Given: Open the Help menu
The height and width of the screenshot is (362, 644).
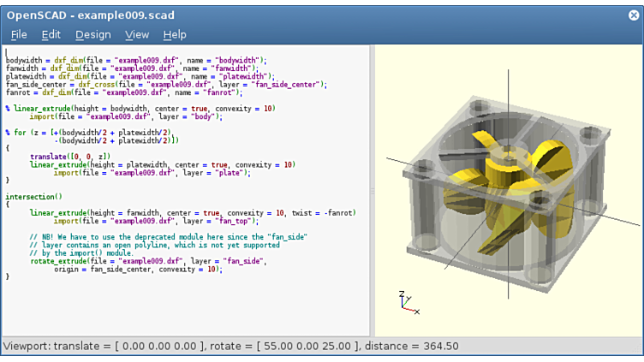Looking at the screenshot, I should (x=175, y=34).
